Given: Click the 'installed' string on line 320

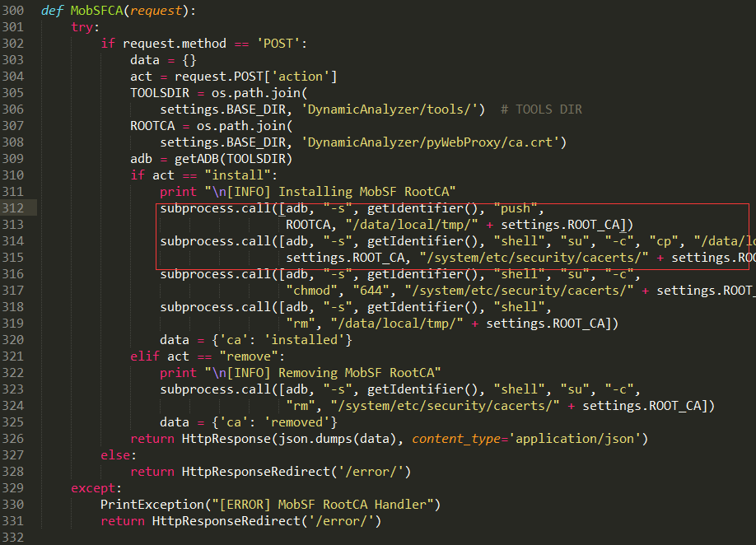Looking at the screenshot, I should point(304,340).
